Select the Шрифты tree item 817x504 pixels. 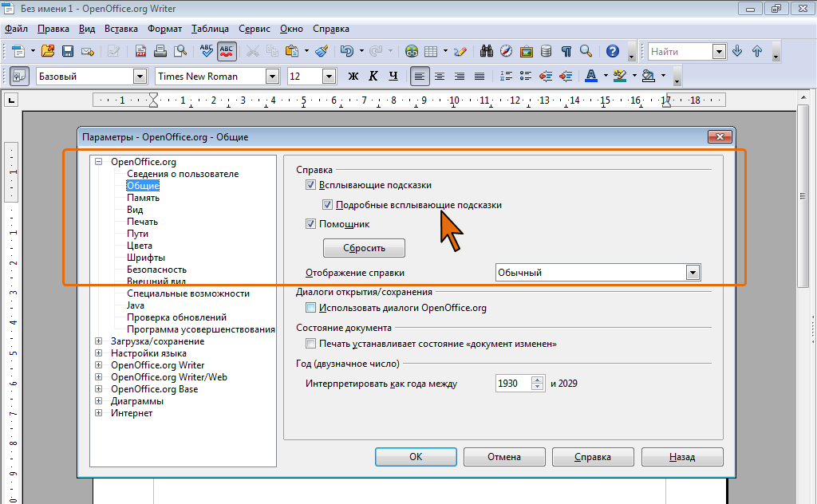(x=146, y=258)
